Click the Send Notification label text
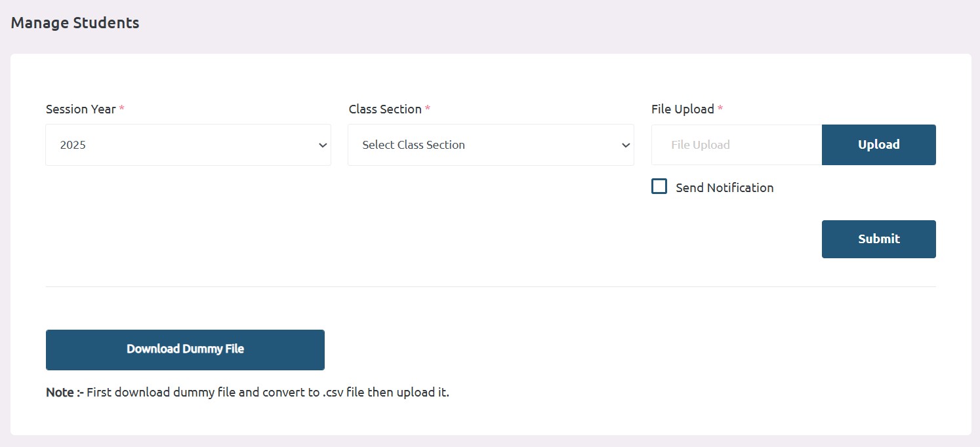This screenshot has height=447, width=980. (725, 187)
